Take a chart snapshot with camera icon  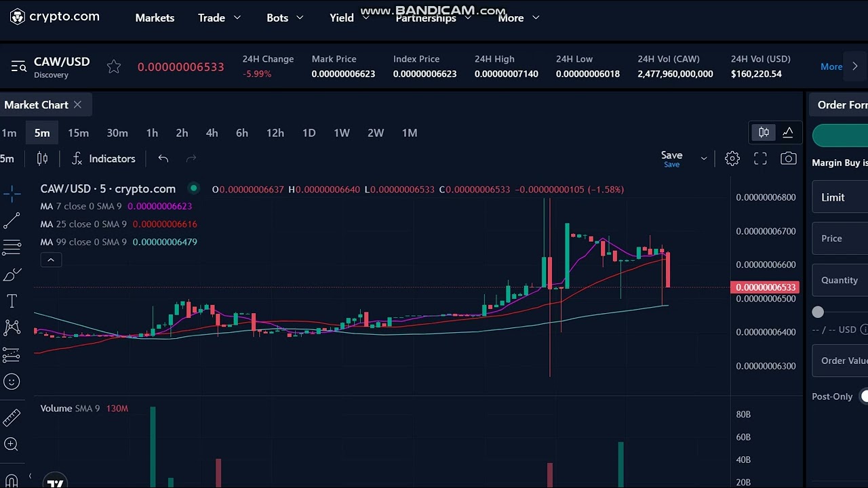(788, 159)
